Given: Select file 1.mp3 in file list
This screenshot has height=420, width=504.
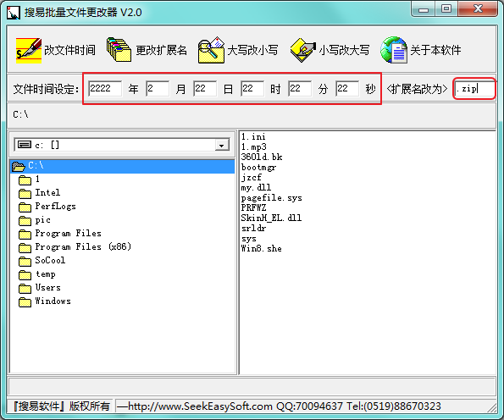Looking at the screenshot, I should click(x=254, y=147).
